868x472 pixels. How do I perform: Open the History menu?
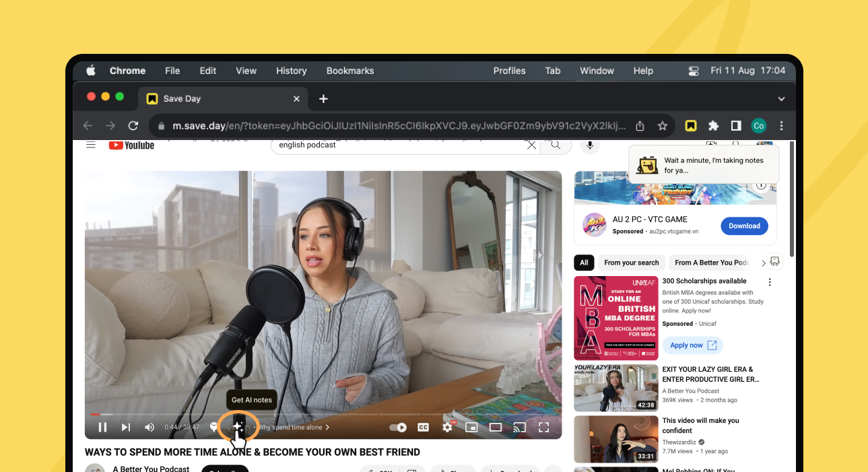[x=291, y=71]
